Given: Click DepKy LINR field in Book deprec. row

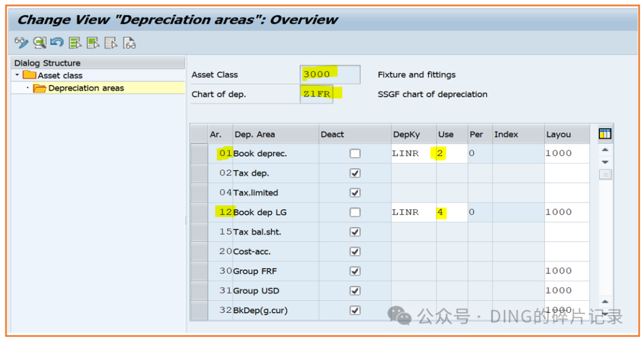Looking at the screenshot, I should (414, 154).
